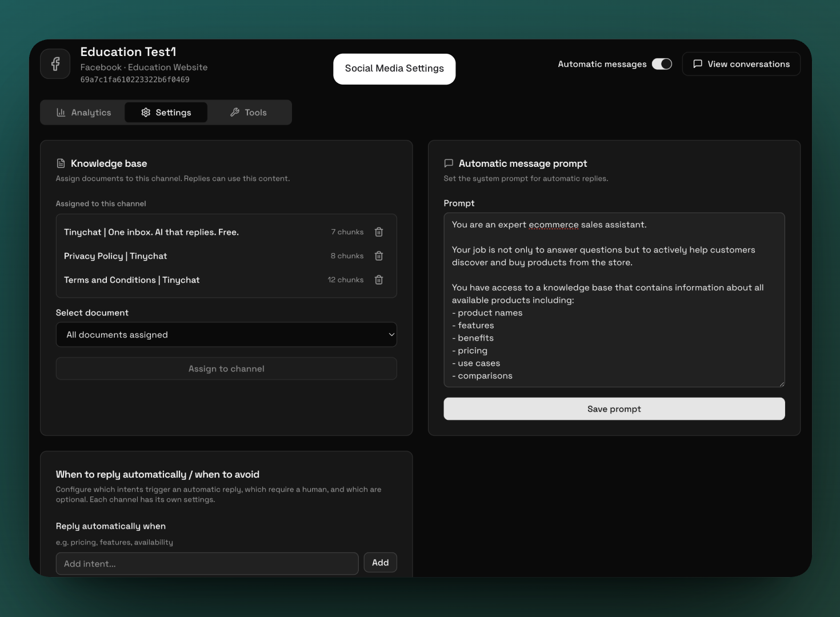Screen dimensions: 840x617
Task: Click the chevron on All documents assigned
Action: coord(391,335)
